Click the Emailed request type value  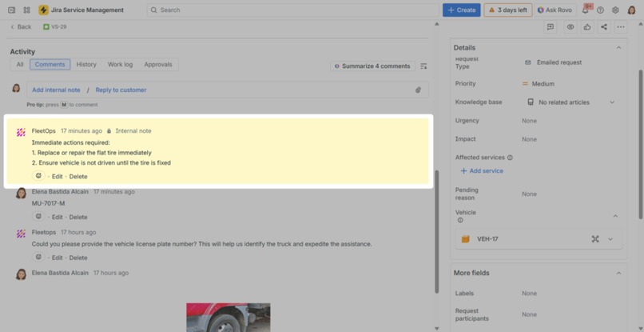[559, 62]
